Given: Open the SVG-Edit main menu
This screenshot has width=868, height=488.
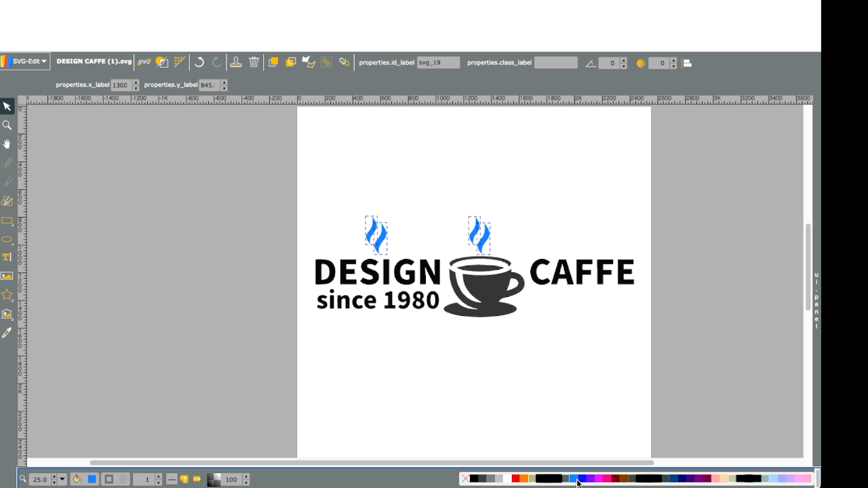Looking at the screenshot, I should [x=25, y=62].
